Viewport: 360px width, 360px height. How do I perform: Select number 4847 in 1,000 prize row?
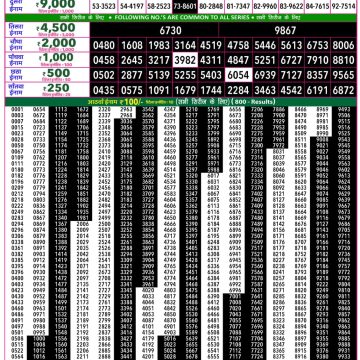click(x=238, y=60)
